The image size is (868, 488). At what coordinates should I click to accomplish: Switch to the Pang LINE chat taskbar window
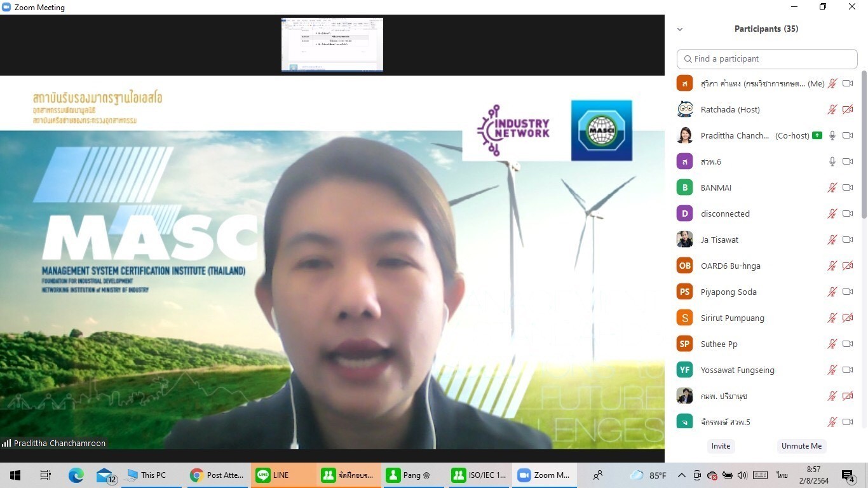(412, 475)
